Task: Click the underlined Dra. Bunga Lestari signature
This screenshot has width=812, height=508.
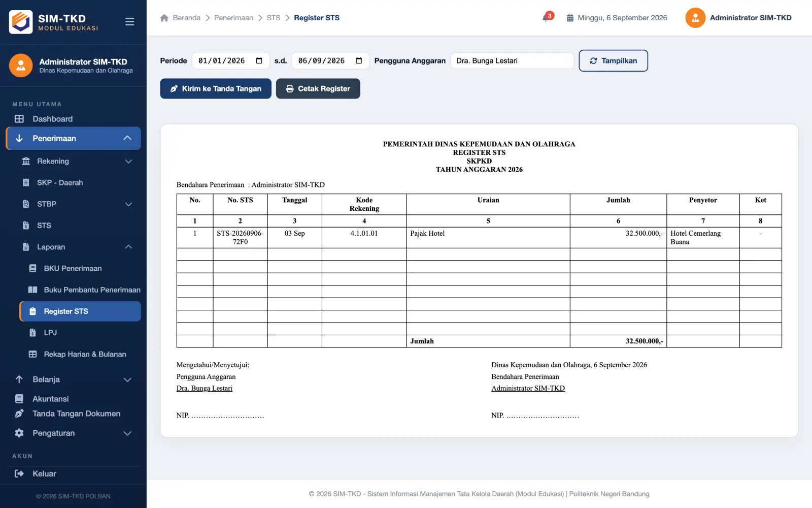Action: 205,388
